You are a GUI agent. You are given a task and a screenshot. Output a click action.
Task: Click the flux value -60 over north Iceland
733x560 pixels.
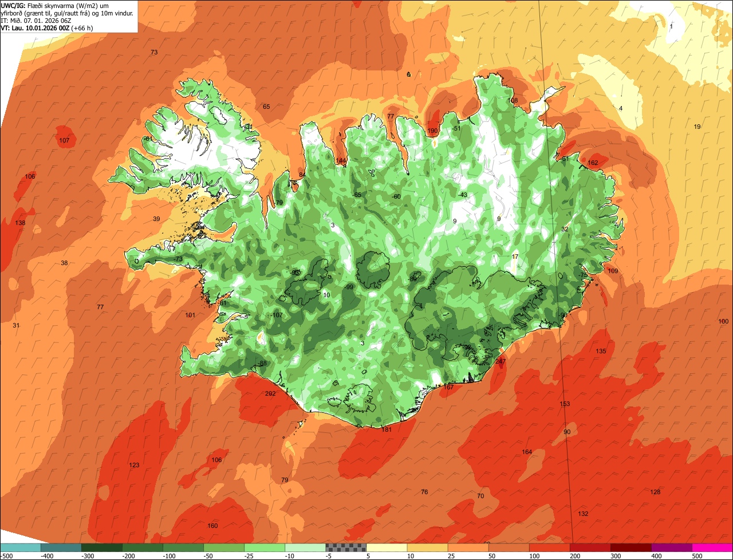pos(396,196)
